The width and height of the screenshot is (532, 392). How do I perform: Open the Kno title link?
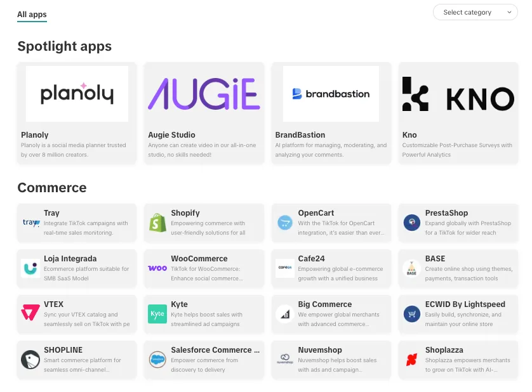(x=409, y=135)
